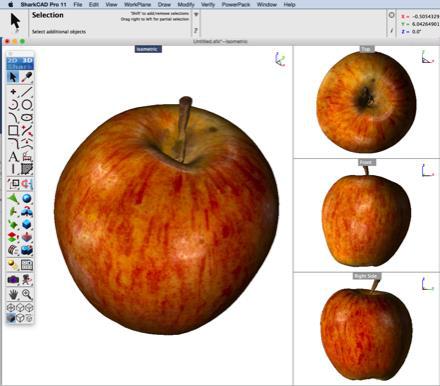
Task: Choose the Line drawing tool
Action: pos(27,92)
